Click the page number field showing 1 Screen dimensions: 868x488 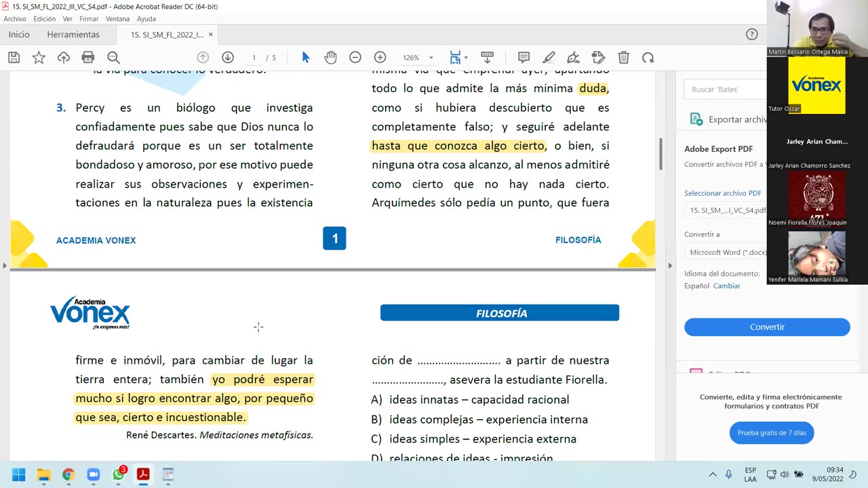[x=254, y=58]
